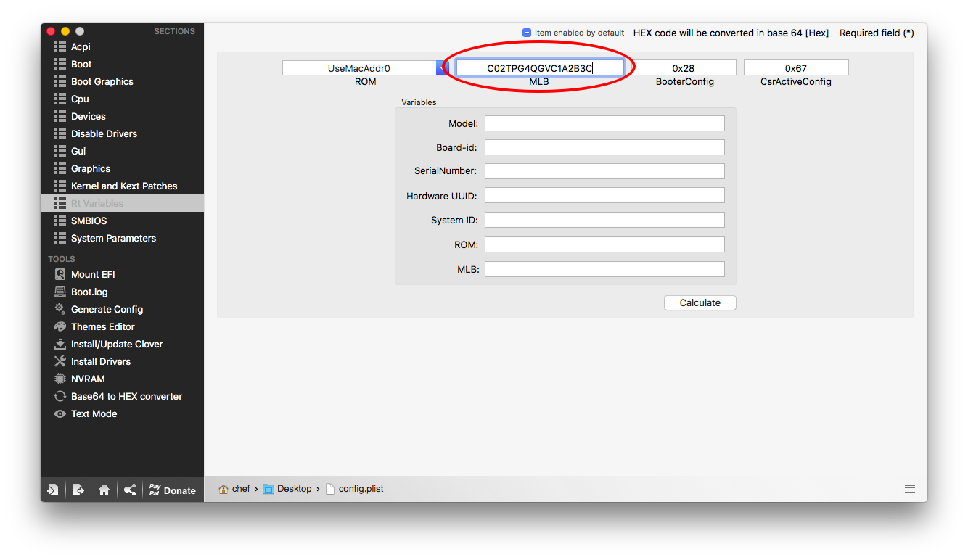968x560 pixels.
Task: Click the BooterConfig 0x28 field
Action: [x=684, y=67]
